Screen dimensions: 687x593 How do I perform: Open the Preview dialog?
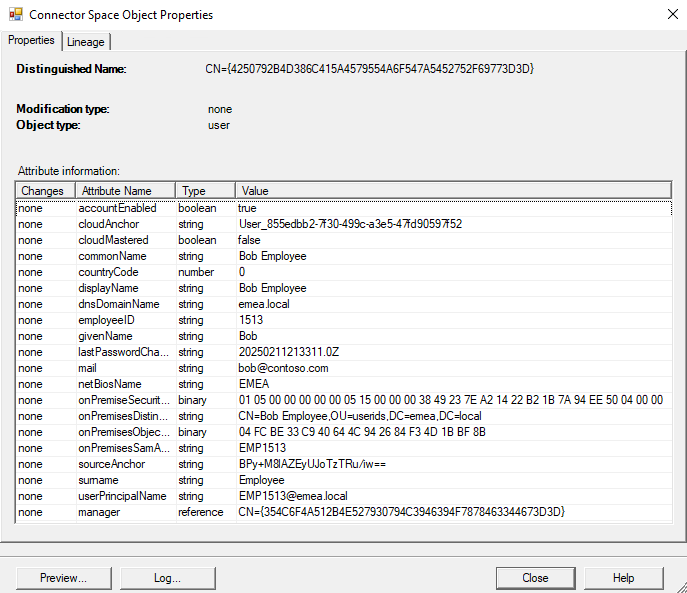point(64,578)
